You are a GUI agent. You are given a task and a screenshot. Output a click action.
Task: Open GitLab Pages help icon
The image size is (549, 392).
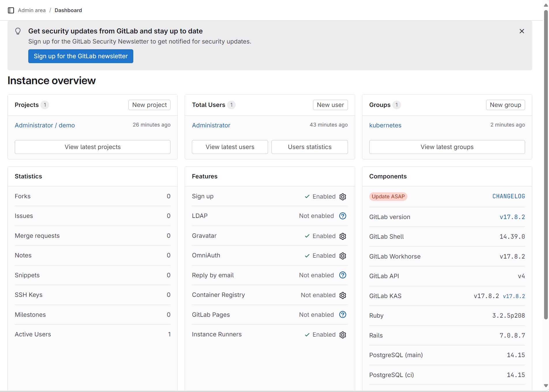(x=343, y=315)
